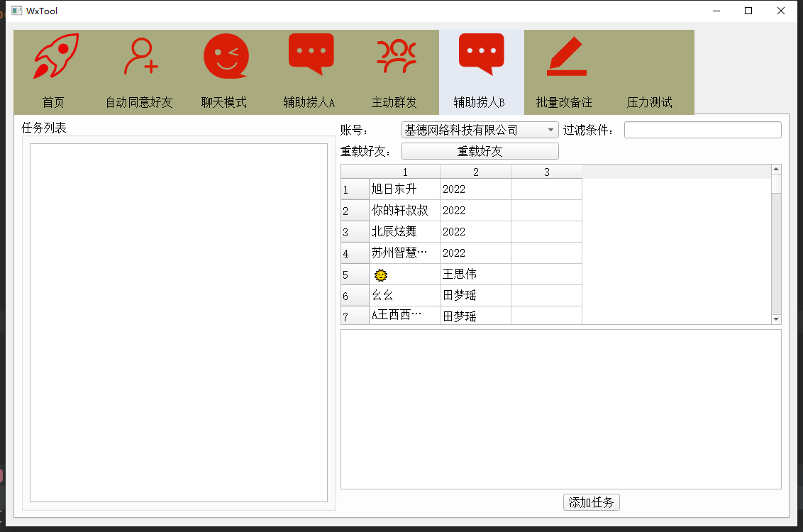Click the 首页 tab label
This screenshot has height=532, width=803.
(53, 102)
